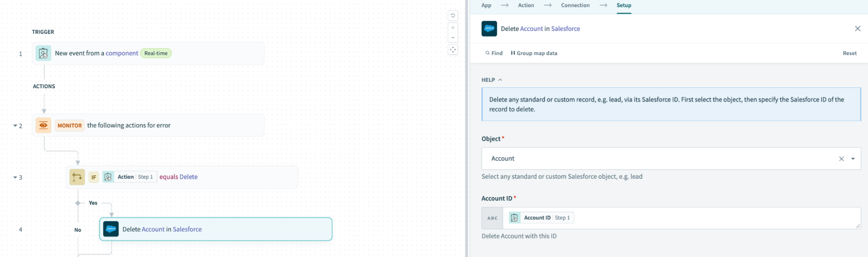Click the zoom in control on the canvas

(453, 27)
